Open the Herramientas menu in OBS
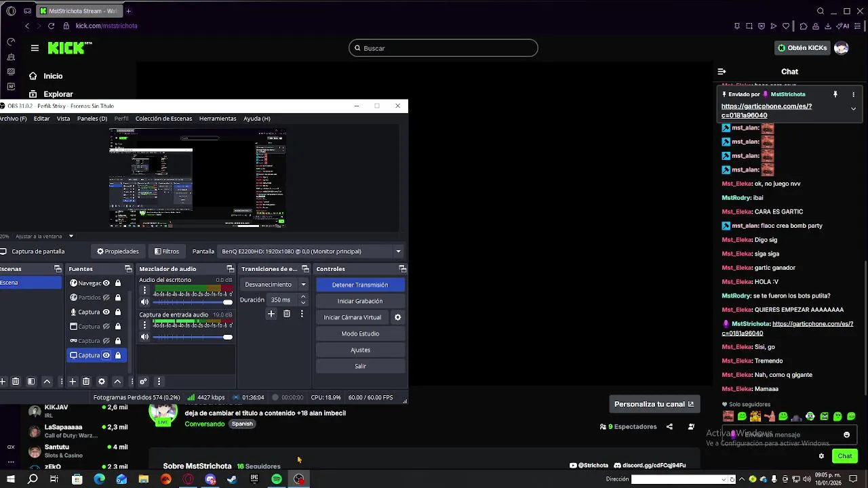 (x=218, y=119)
